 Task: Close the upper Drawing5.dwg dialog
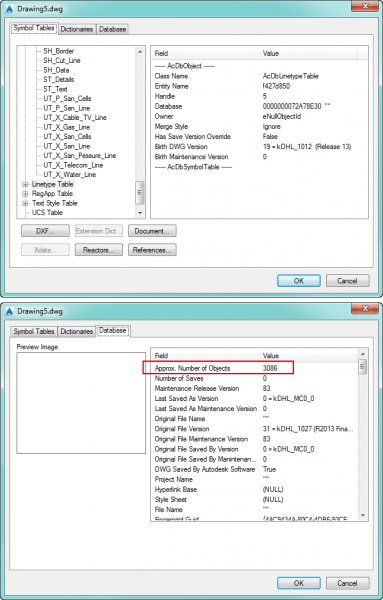365,6
